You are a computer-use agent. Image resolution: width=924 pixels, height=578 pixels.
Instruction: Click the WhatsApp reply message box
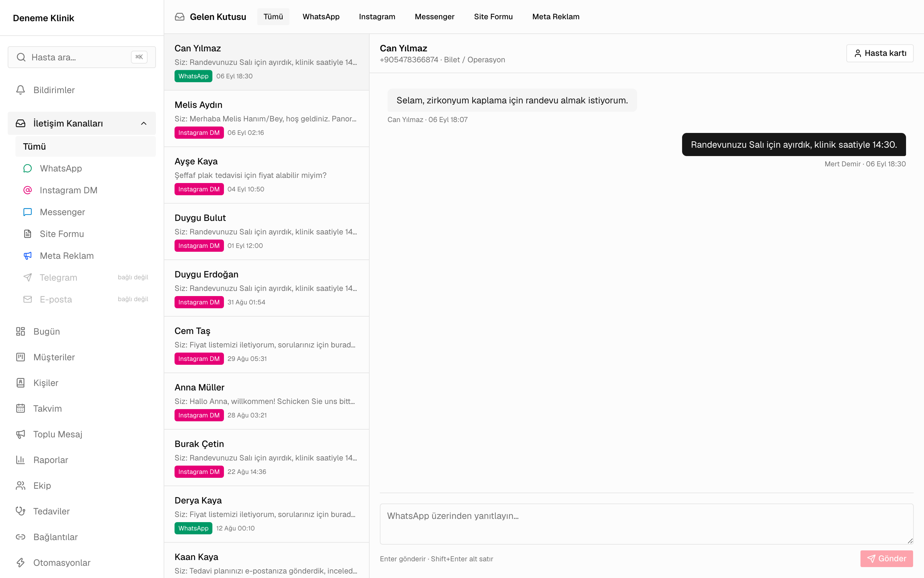point(646,524)
